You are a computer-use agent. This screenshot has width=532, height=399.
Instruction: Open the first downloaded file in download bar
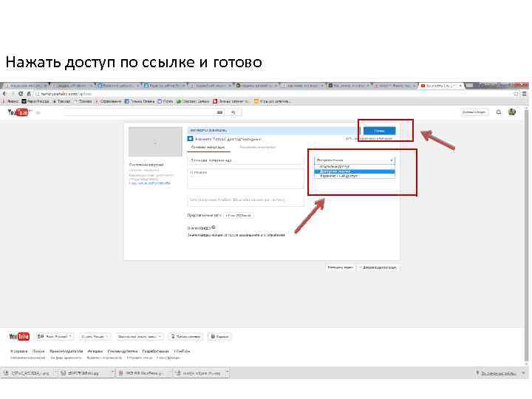[x=27, y=373]
